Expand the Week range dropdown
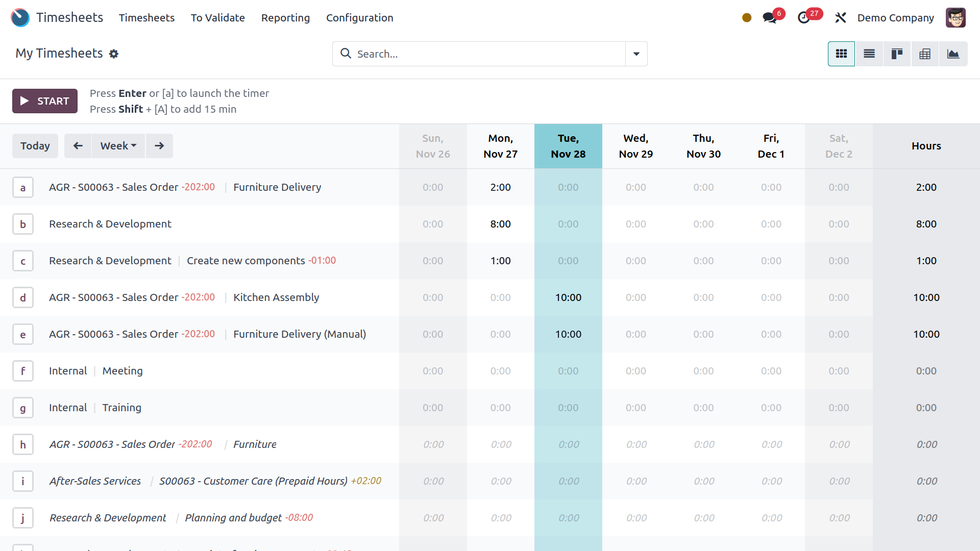Screen dimensions: 980x551 (118, 146)
